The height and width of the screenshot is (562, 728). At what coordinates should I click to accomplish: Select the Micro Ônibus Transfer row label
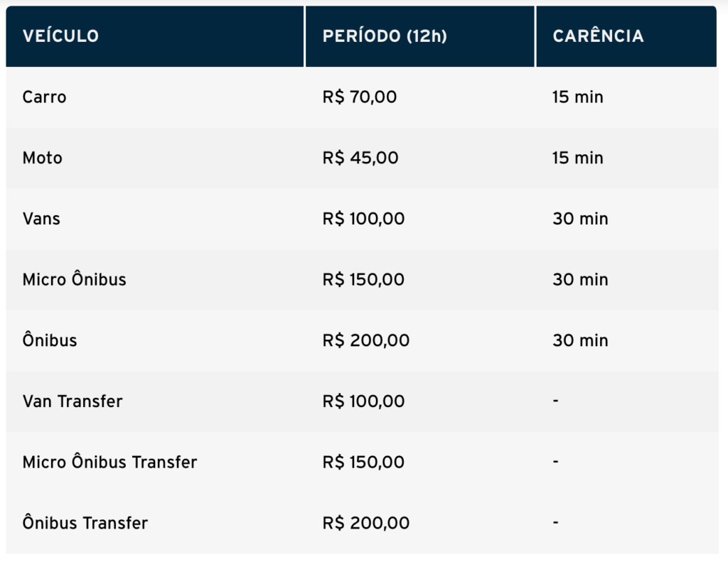pyautogui.click(x=109, y=463)
